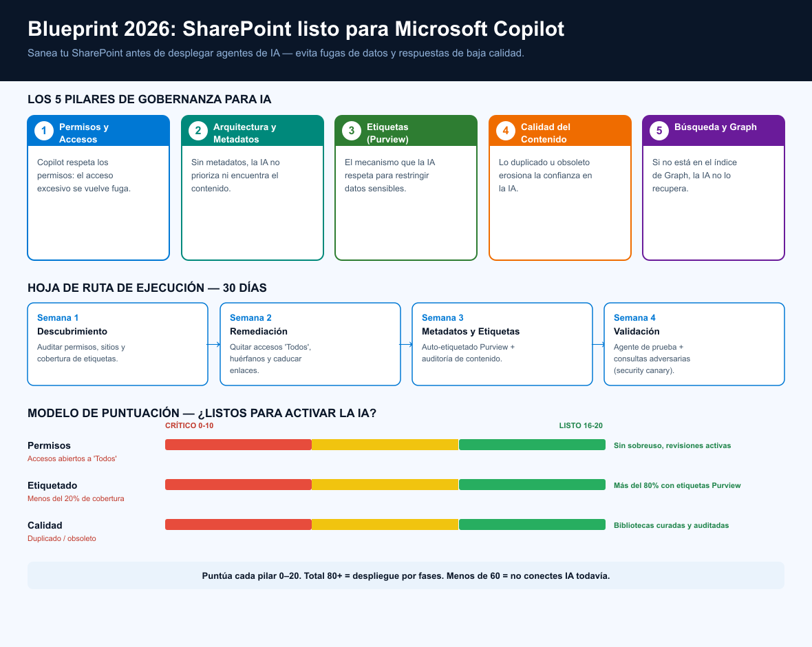Image resolution: width=812 pixels, height=647 pixels.
Task: Select the 'Metadatos y Etiquetas' phase heading
Action: pos(470,332)
